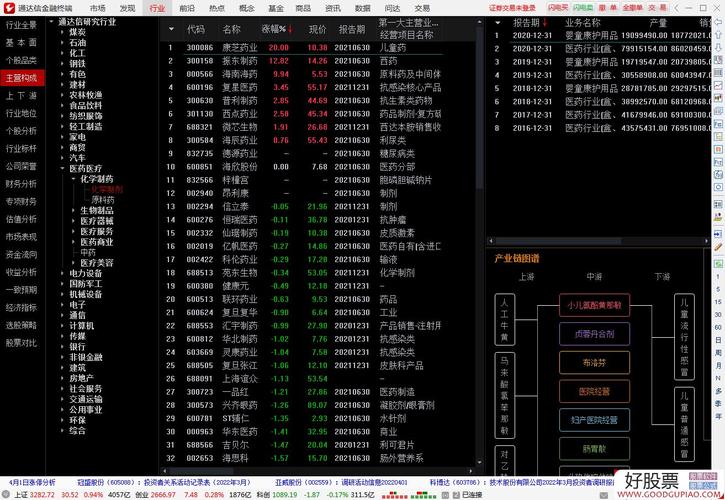Click 小儿氨酚黄那敏 box in 产业链图谱

[594, 305]
